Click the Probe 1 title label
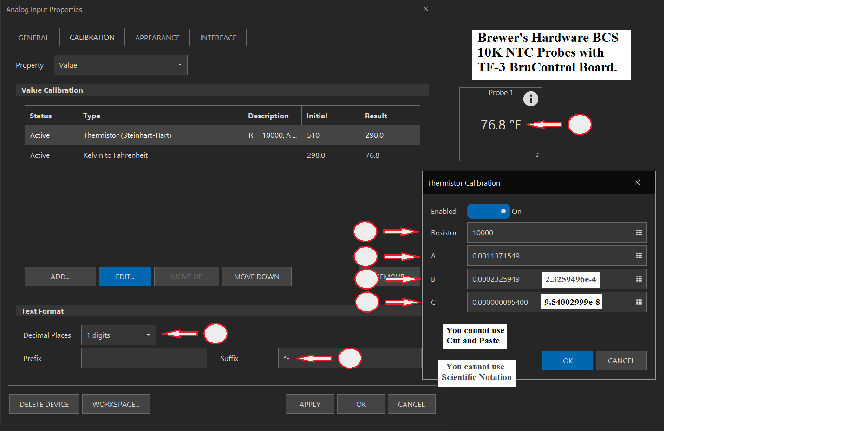The height and width of the screenshot is (432, 868). [501, 93]
